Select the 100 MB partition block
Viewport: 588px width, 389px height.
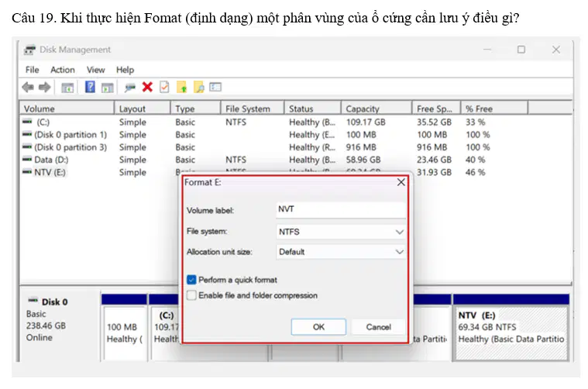coord(125,328)
